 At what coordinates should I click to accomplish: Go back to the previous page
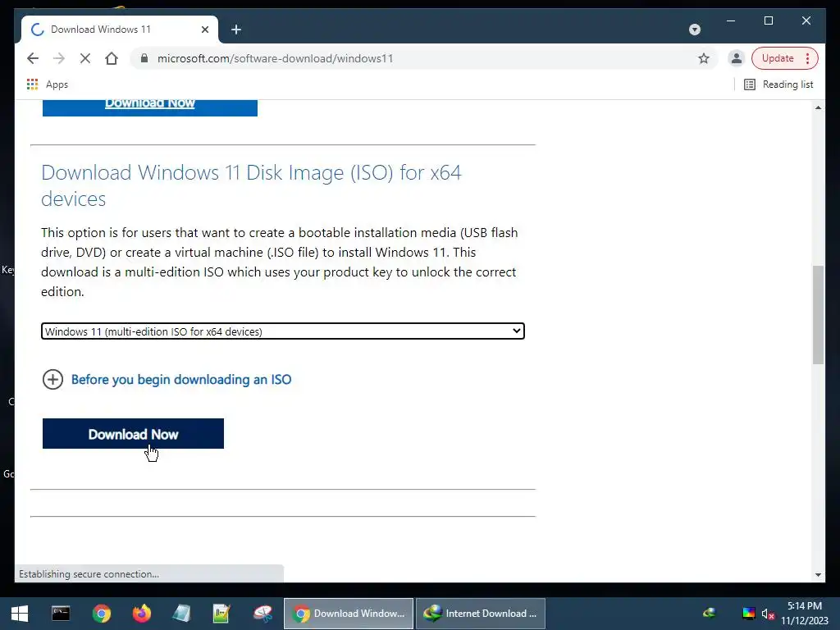tap(33, 58)
